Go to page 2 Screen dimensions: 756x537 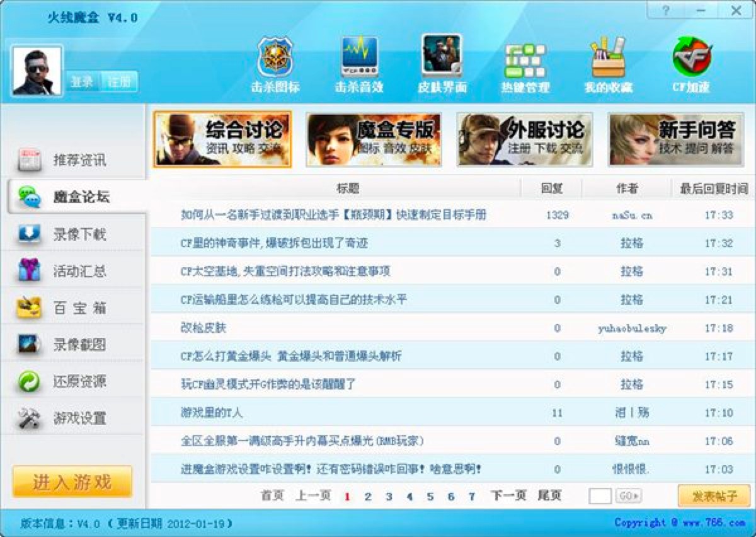tap(368, 497)
